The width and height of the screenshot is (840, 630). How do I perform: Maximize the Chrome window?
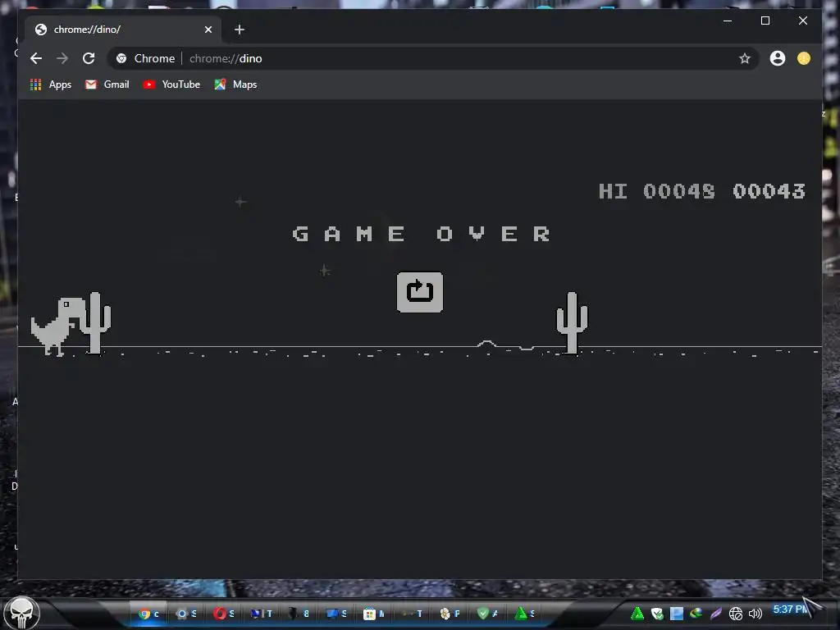pyautogui.click(x=765, y=21)
